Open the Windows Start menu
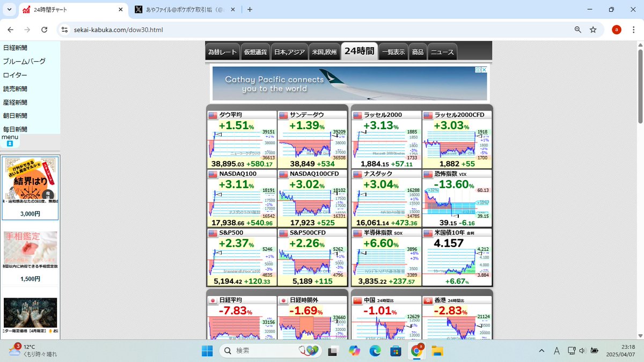The width and height of the screenshot is (644, 362). 207,351
